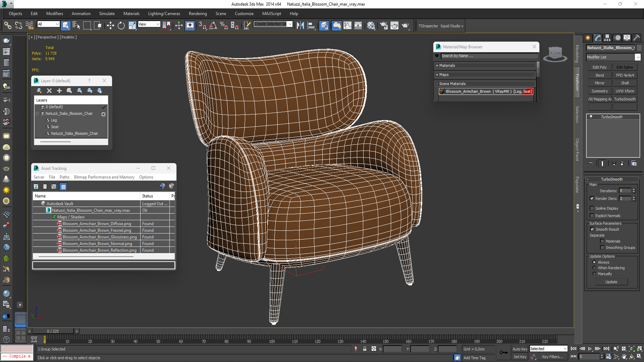Click the Edit Poly modifier button

[x=599, y=67]
